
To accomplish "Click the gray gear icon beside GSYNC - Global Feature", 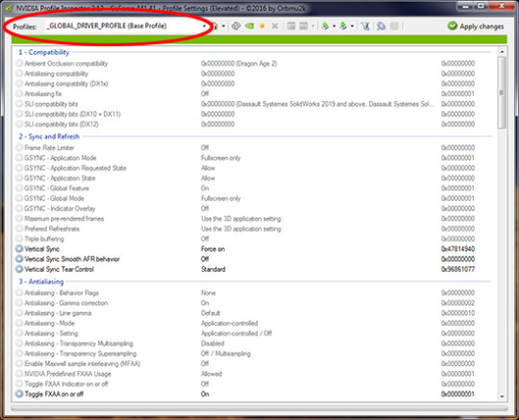I will (19, 188).
